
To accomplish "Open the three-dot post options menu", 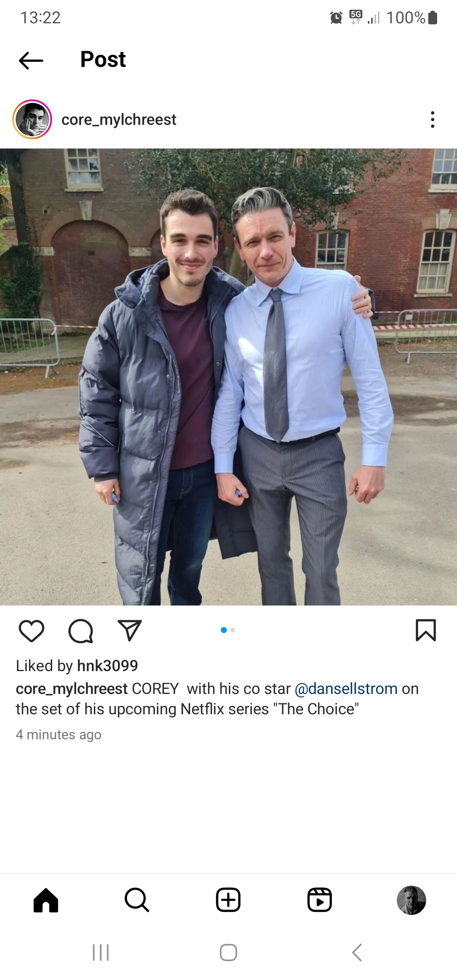I will click(x=432, y=120).
